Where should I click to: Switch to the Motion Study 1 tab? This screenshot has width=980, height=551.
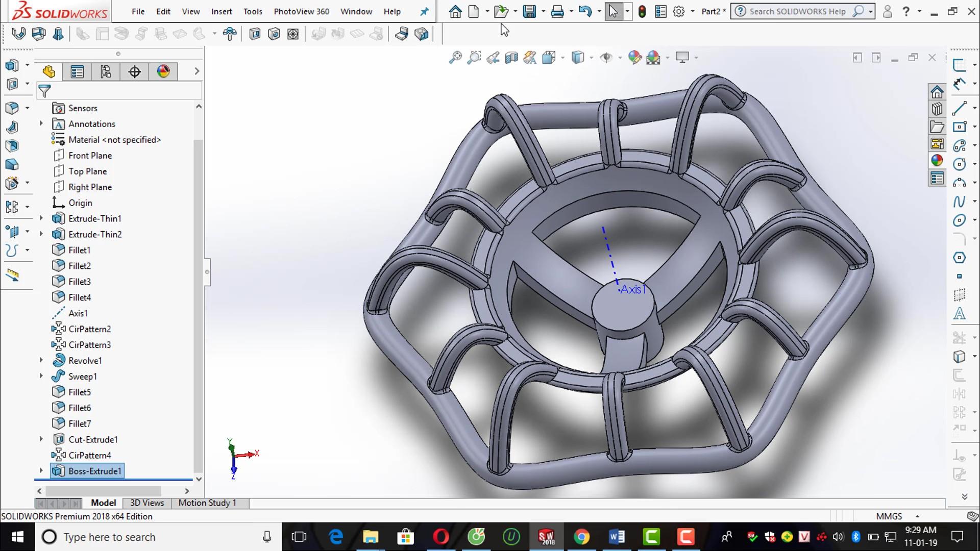[x=207, y=503]
